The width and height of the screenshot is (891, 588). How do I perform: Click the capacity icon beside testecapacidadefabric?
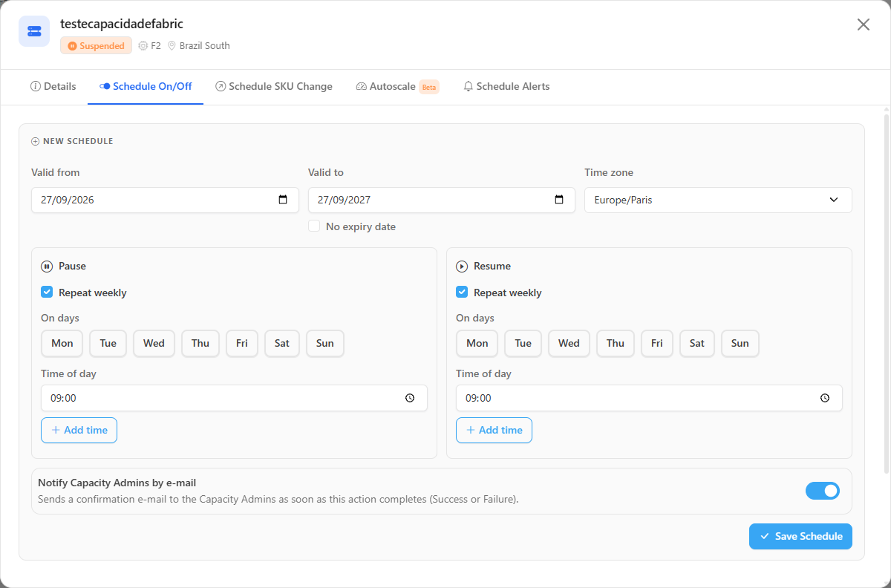pos(34,31)
